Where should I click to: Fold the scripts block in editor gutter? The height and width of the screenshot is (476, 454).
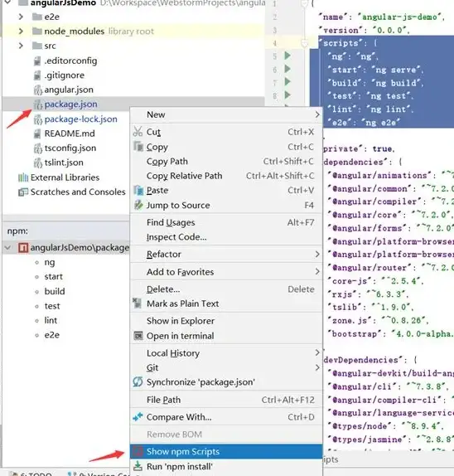(305, 43)
